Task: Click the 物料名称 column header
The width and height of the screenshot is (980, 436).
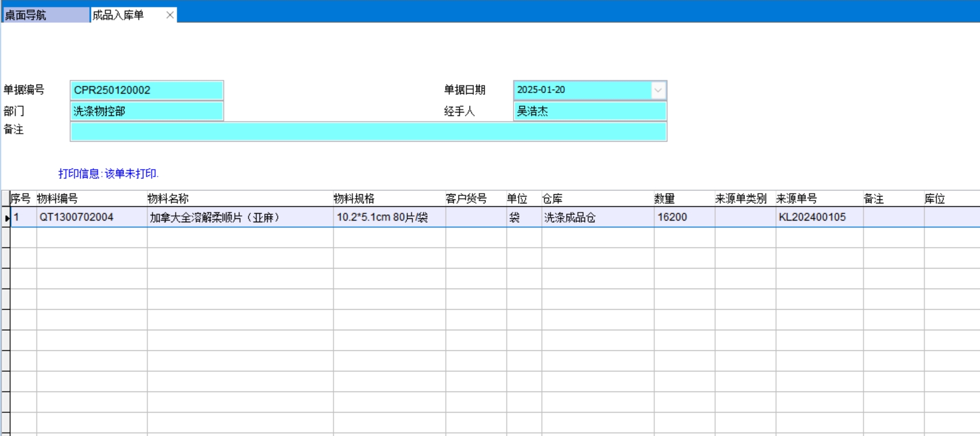Action: coord(168,199)
